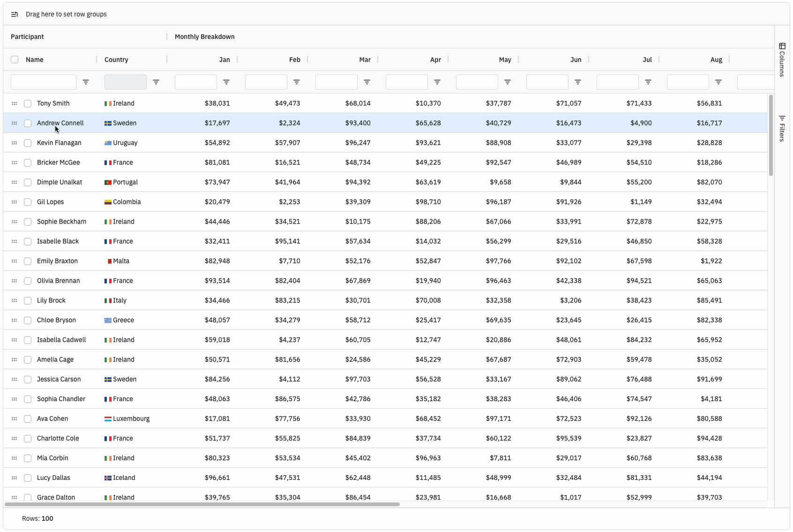Click the Jun column filter icon
Viewport: 793px width, 532px height.
pyautogui.click(x=578, y=82)
